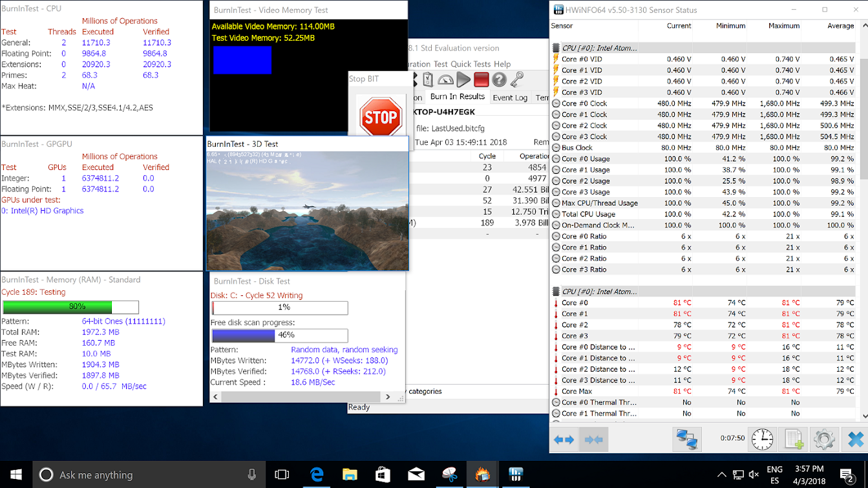Select the BurnInTest flame taskbar icon

coord(482,474)
